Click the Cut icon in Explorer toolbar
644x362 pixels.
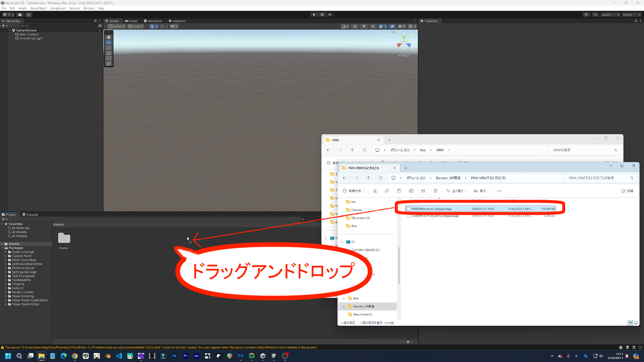point(375,190)
